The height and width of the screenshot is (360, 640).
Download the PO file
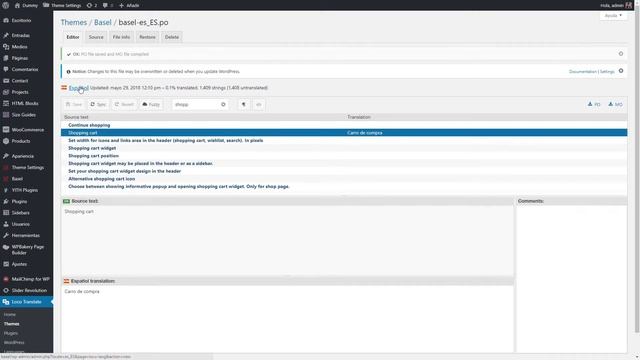(x=594, y=104)
